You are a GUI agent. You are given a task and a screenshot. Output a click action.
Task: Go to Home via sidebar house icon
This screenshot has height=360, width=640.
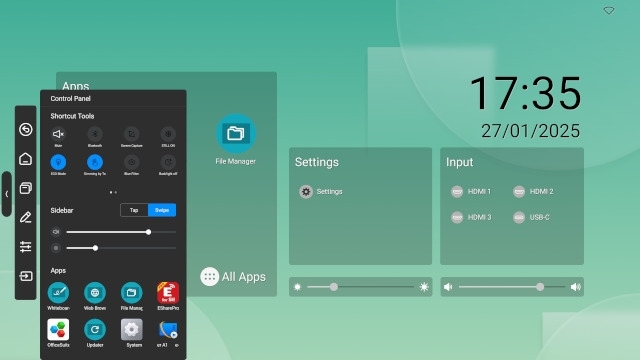click(26, 159)
